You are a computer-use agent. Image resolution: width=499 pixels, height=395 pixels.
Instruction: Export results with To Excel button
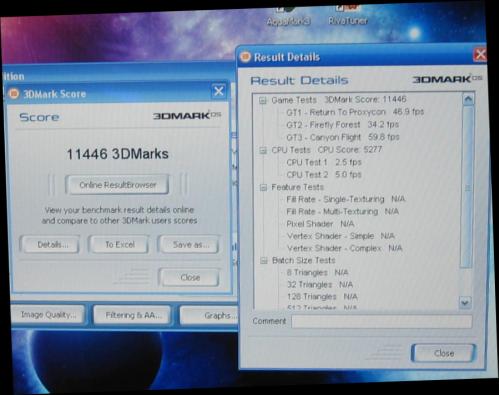coord(119,245)
